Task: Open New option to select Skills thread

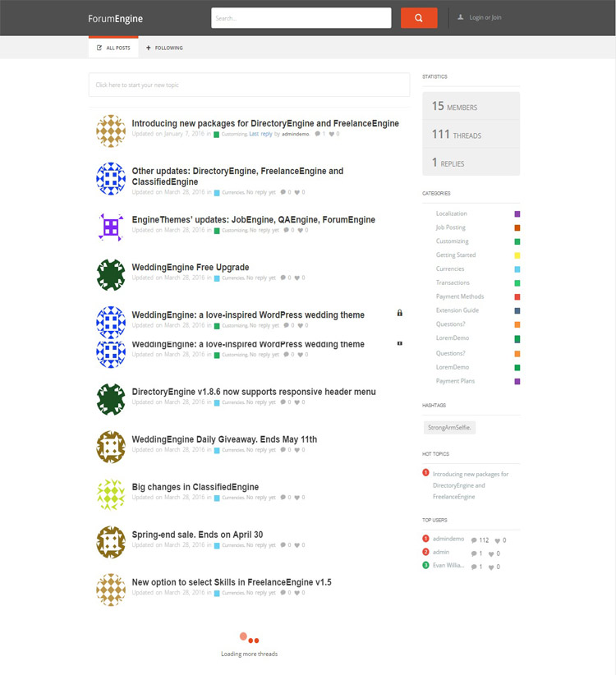Action: [x=232, y=582]
